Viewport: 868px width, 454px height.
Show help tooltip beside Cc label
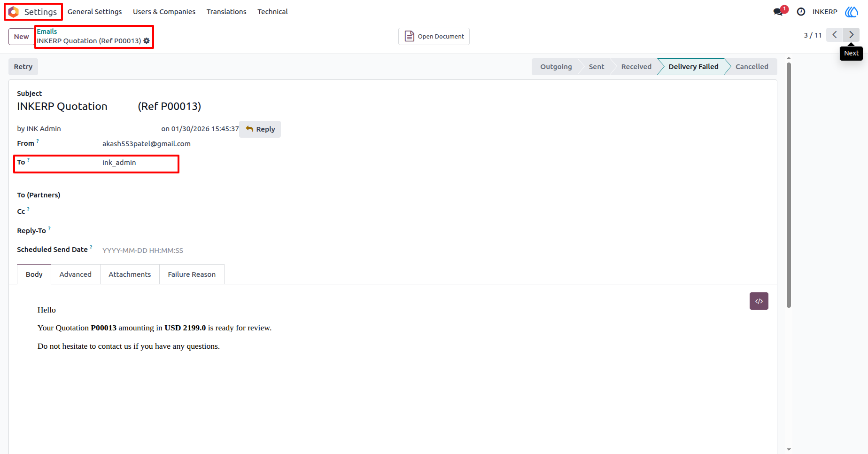coord(28,209)
